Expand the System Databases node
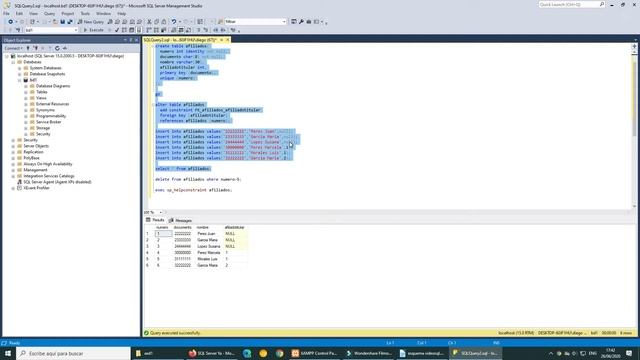The width and height of the screenshot is (640, 360). [x=19, y=68]
